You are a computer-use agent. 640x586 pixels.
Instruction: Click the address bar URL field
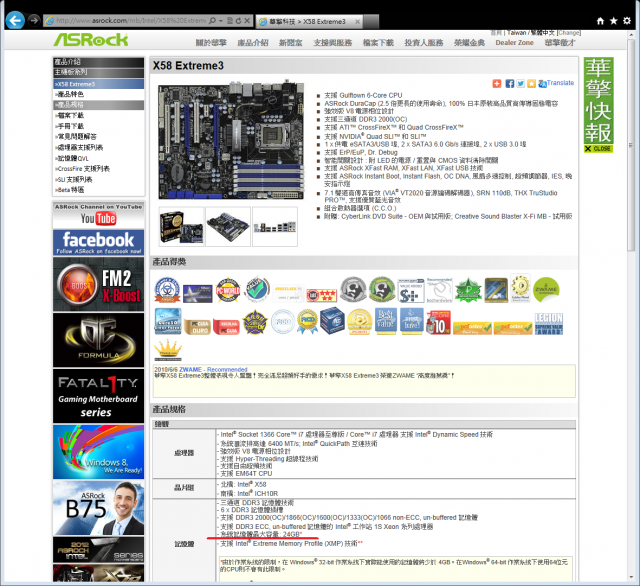(129, 20)
